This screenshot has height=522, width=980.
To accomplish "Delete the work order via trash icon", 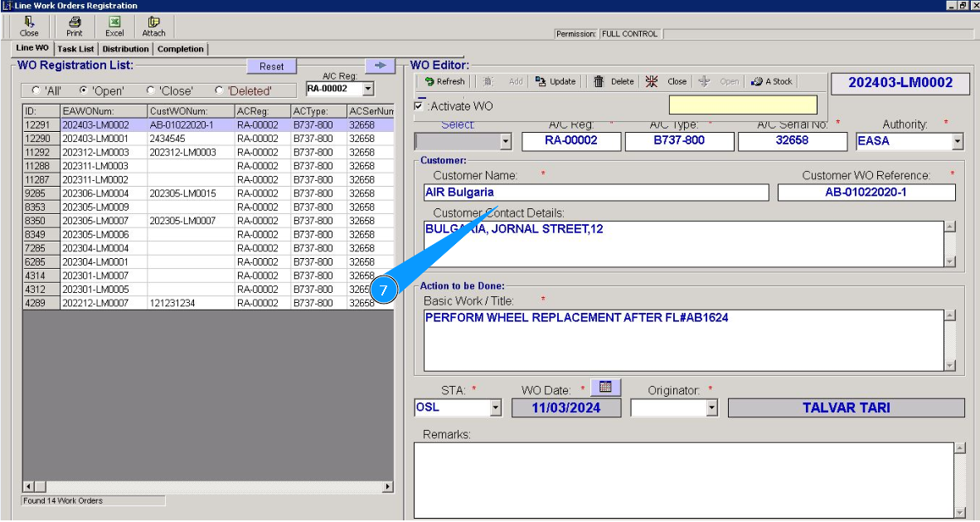I will [598, 81].
